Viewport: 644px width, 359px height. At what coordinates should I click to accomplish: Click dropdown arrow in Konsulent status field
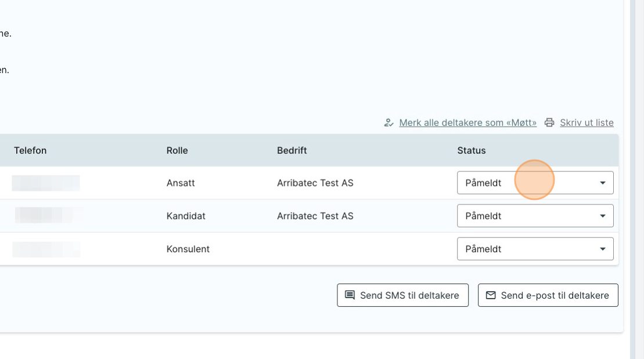(603, 249)
